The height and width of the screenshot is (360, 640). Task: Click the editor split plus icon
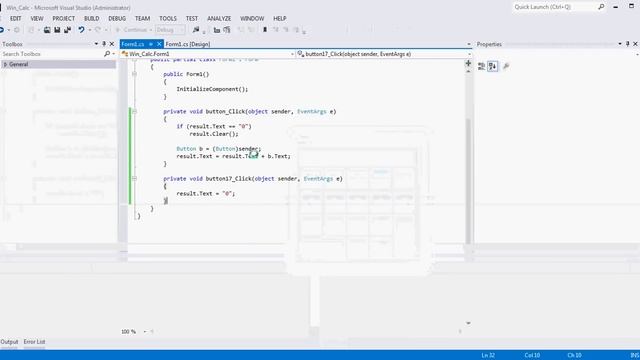[x=468, y=63]
